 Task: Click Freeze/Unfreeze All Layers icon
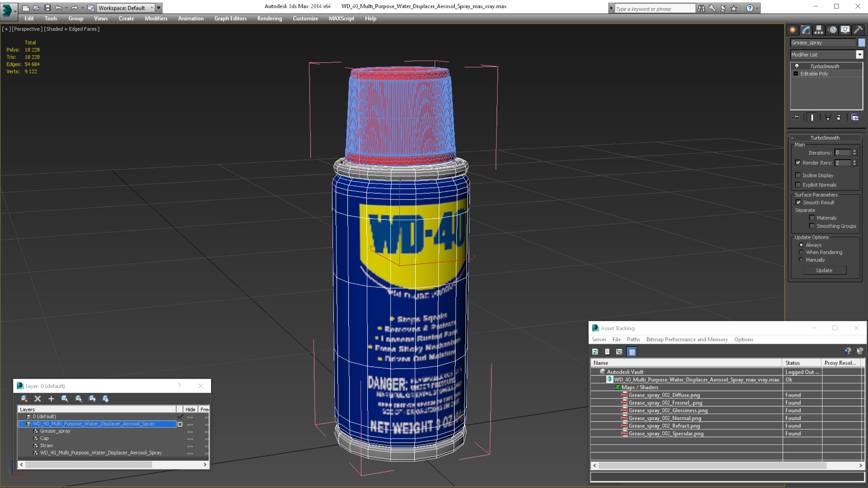[105, 399]
